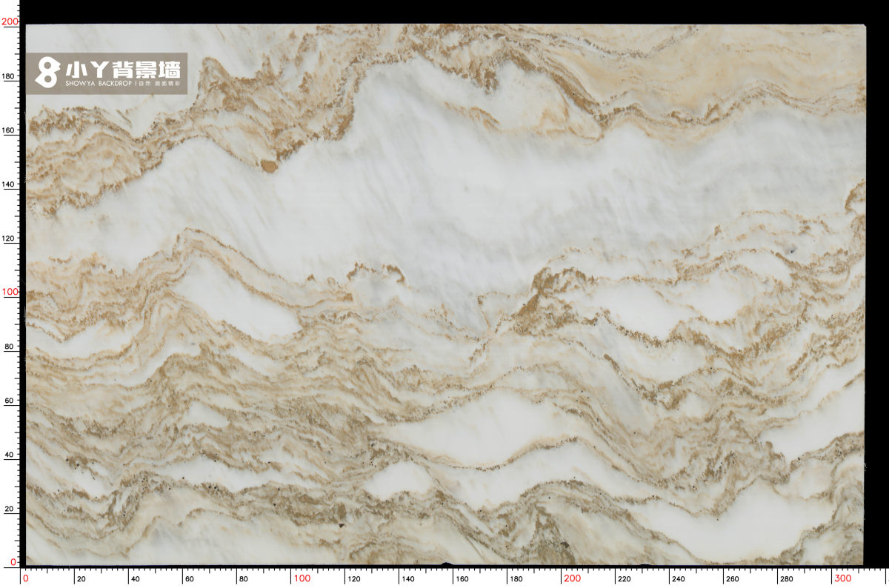Click the 180 label on vertical ruler
Image resolution: width=889 pixels, height=588 pixels.
click(8, 76)
